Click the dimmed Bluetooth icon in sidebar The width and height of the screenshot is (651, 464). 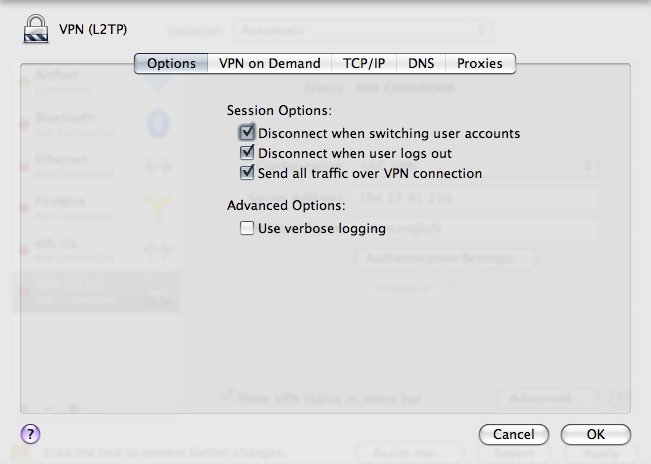point(157,123)
